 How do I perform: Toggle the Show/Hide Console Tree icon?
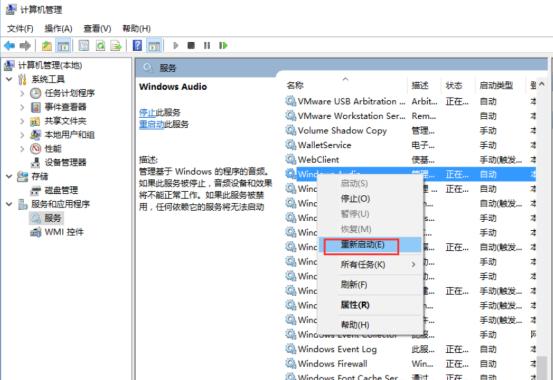63,46
